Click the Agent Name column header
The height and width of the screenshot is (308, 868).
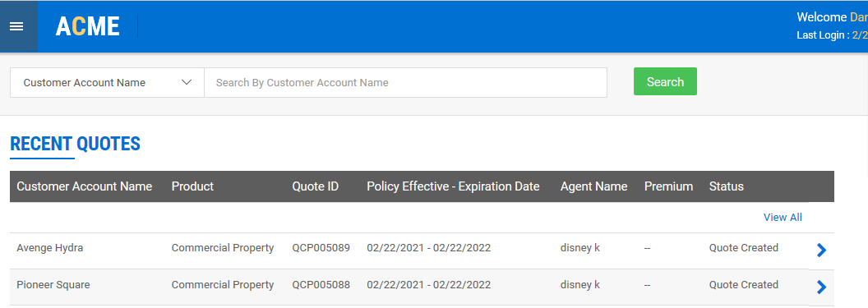[593, 186]
